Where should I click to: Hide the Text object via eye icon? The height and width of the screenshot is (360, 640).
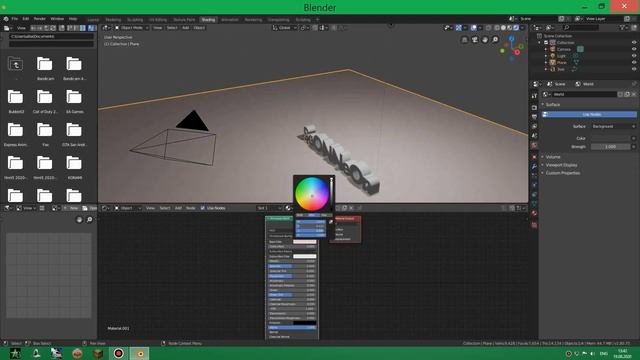[634, 69]
